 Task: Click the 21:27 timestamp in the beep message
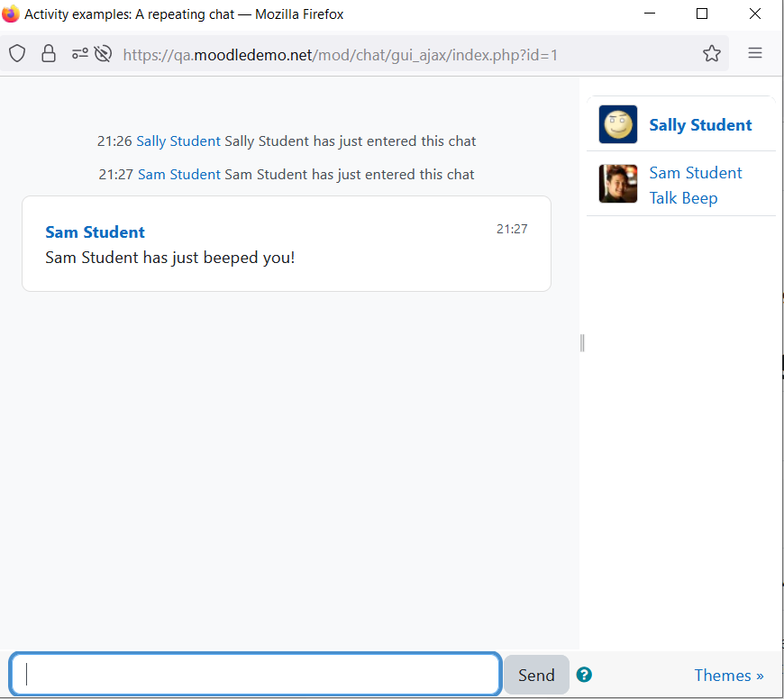click(512, 229)
